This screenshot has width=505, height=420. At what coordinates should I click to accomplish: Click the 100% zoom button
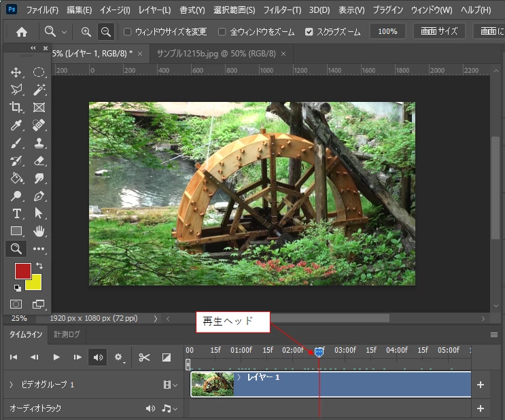pos(387,31)
